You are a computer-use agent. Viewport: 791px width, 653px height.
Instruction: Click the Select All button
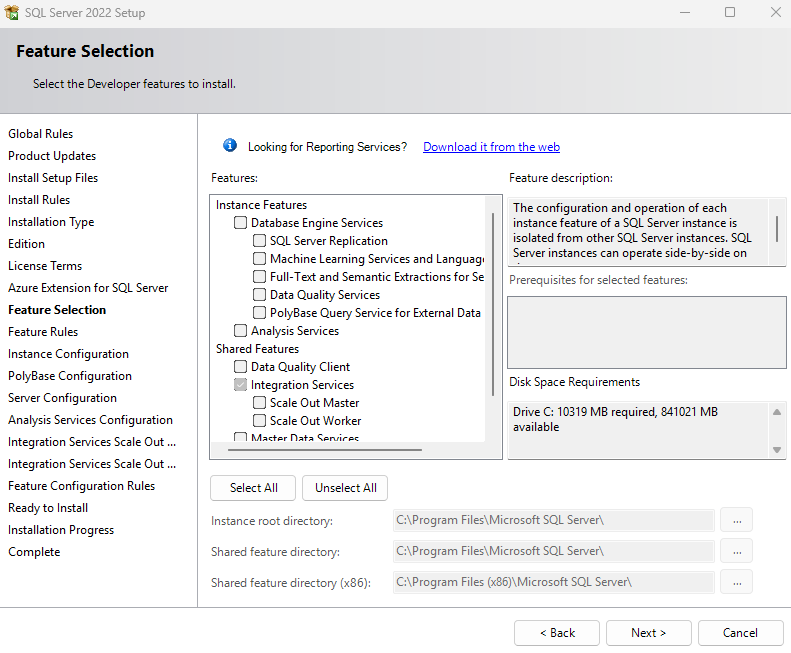tap(253, 488)
